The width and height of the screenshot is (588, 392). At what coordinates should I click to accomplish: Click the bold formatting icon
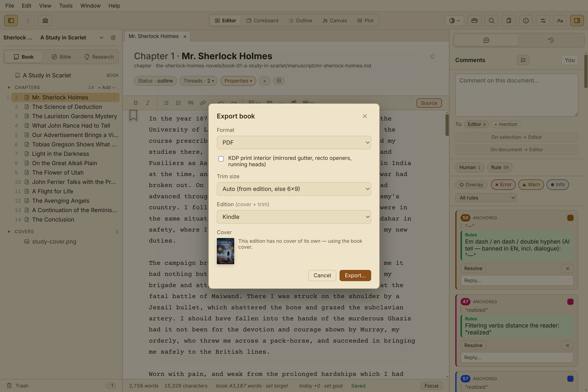(x=136, y=103)
